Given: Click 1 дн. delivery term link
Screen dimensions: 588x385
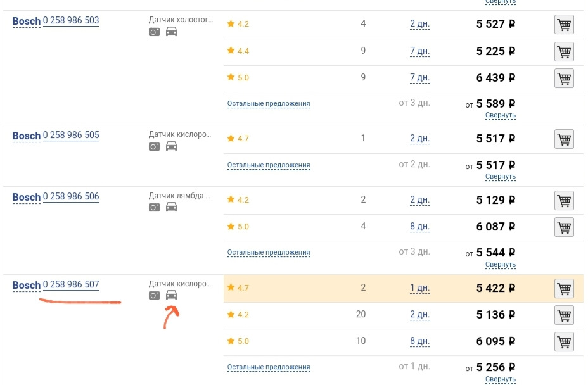Looking at the screenshot, I should point(419,288).
